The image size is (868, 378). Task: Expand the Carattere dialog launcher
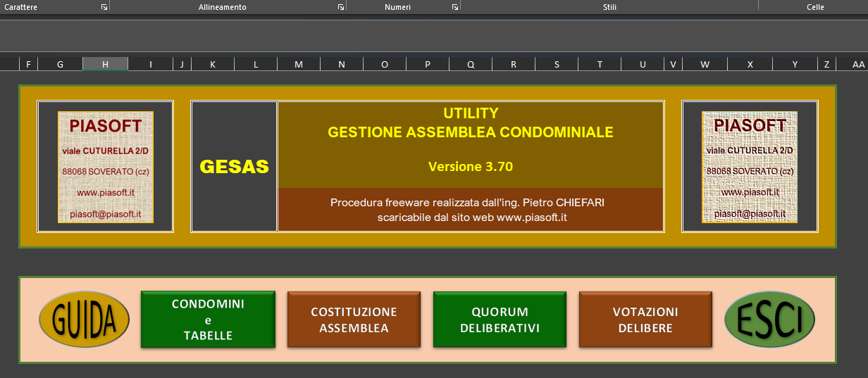pos(104,7)
